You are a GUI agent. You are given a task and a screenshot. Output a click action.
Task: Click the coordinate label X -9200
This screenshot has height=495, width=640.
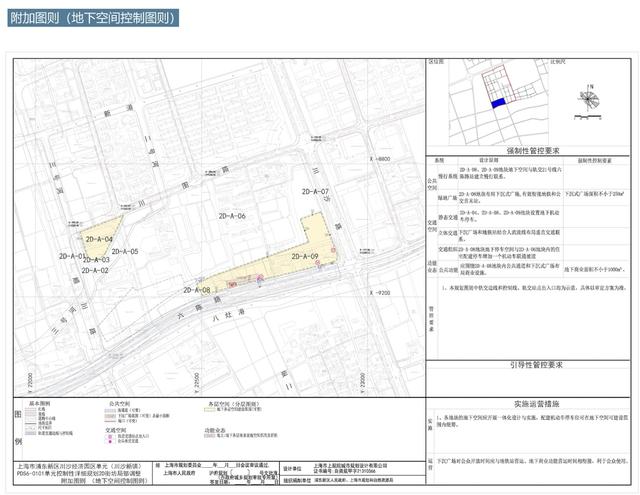coord(380,293)
